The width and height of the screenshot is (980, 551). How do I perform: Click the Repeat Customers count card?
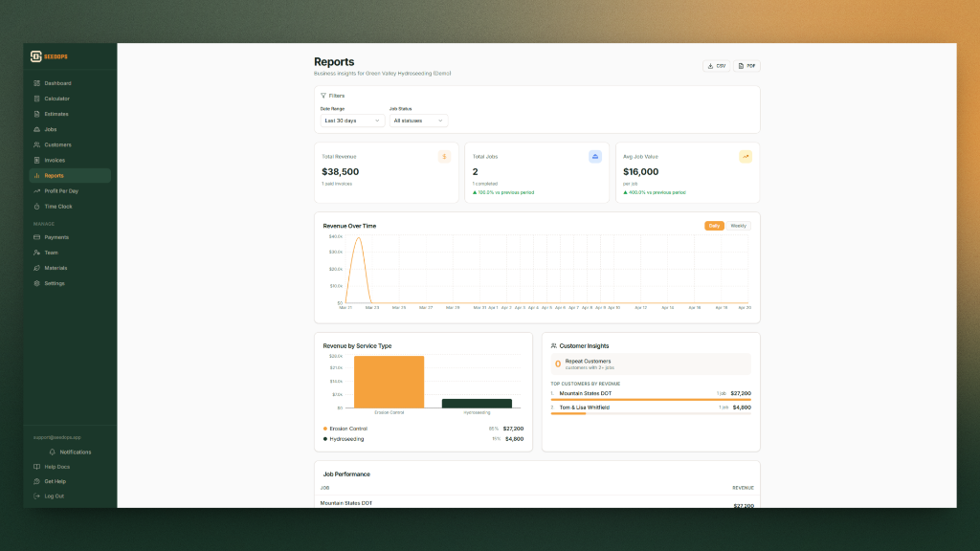point(651,364)
